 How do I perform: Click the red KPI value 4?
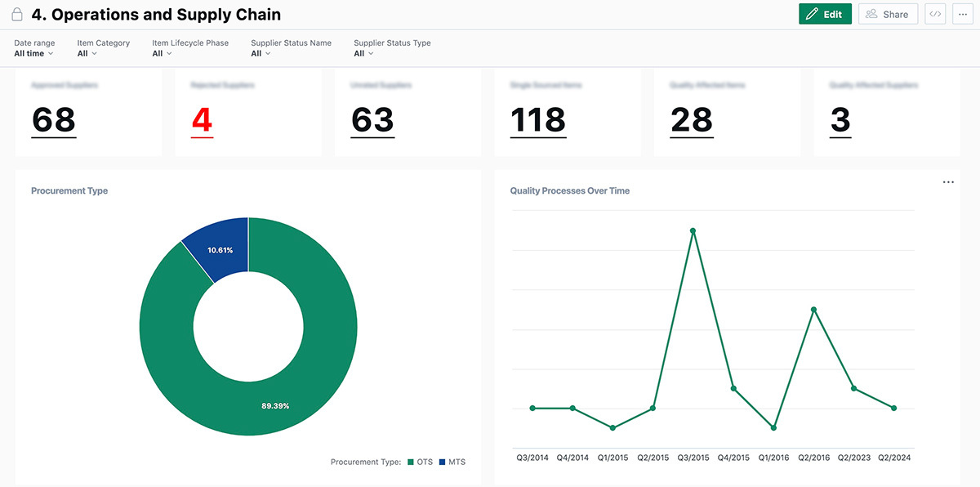[x=202, y=120]
